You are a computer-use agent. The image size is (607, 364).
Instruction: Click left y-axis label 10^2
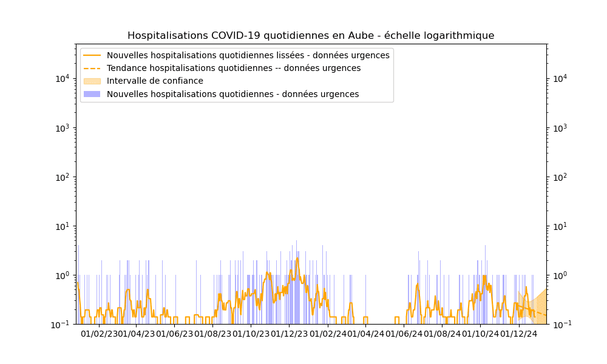(63, 177)
